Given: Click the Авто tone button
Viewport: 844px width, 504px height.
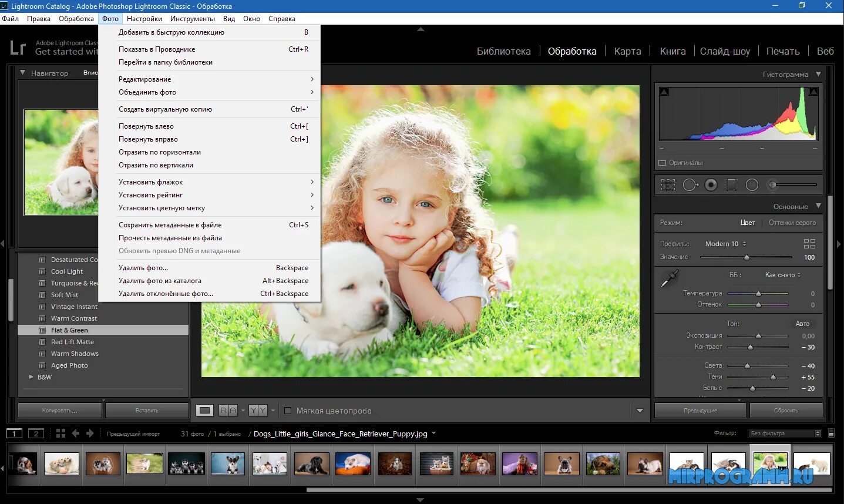Looking at the screenshot, I should pos(802,324).
